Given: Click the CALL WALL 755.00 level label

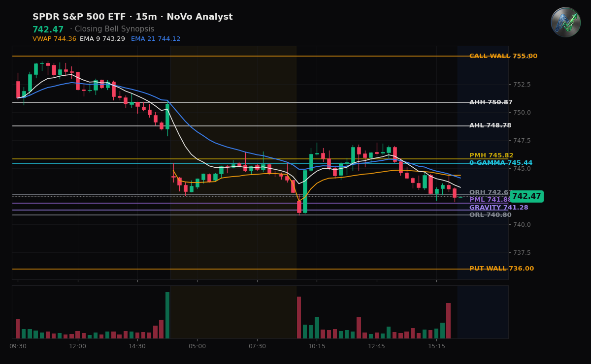Looking at the screenshot, I should (503, 56).
